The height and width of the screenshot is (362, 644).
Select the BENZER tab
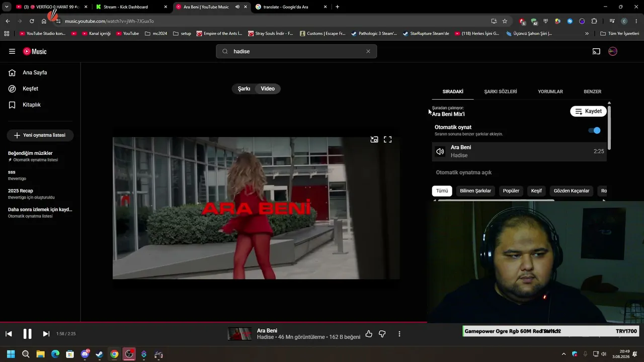[x=592, y=92]
